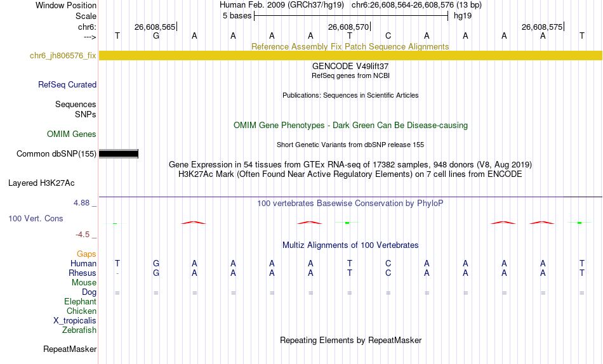Click the 100 Vert. Cons label
Screen dimensions: 603x364
(x=36, y=219)
